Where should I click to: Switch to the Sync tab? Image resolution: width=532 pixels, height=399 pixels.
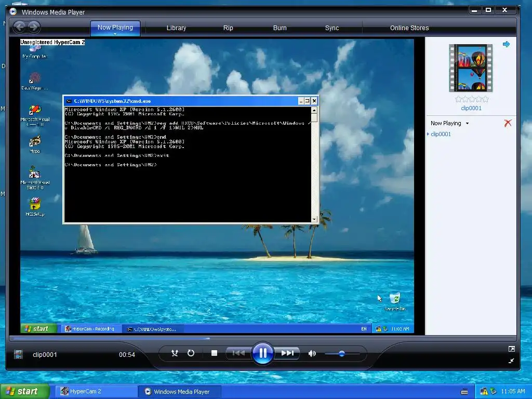click(332, 28)
